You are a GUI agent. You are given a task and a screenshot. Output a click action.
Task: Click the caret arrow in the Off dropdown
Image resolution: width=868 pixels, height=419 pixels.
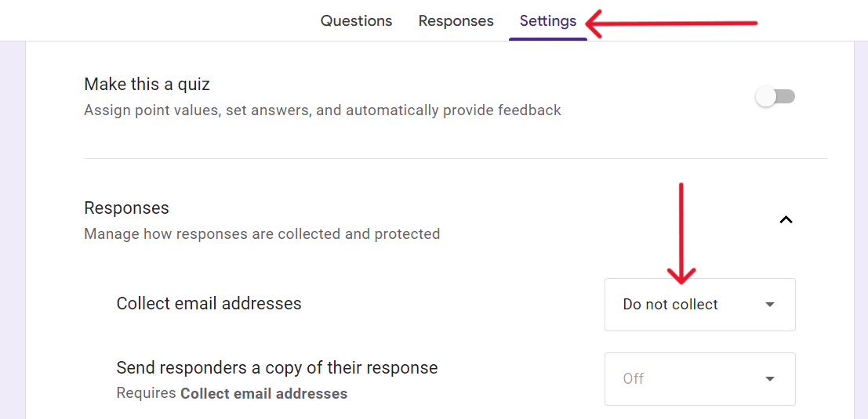point(770,379)
